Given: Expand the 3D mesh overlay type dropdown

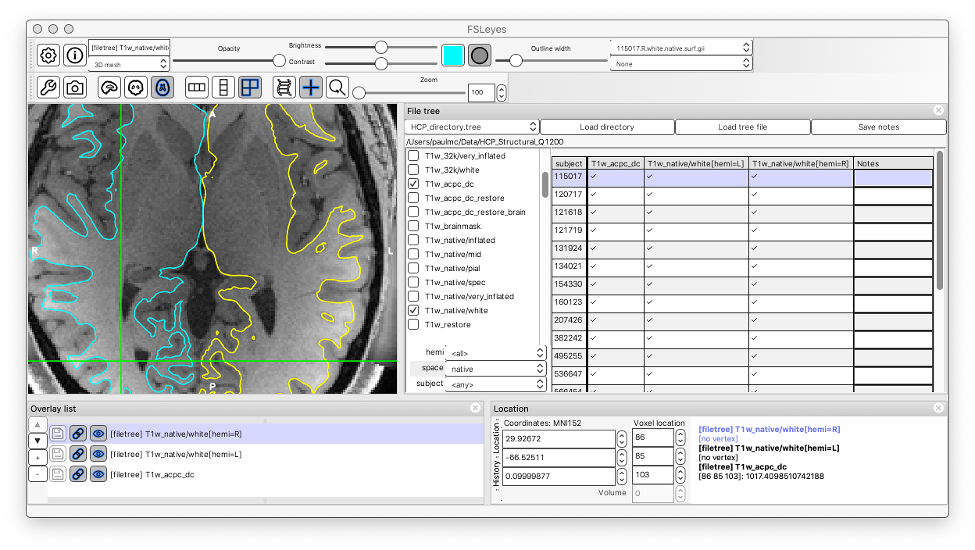Looking at the screenshot, I should point(129,64).
